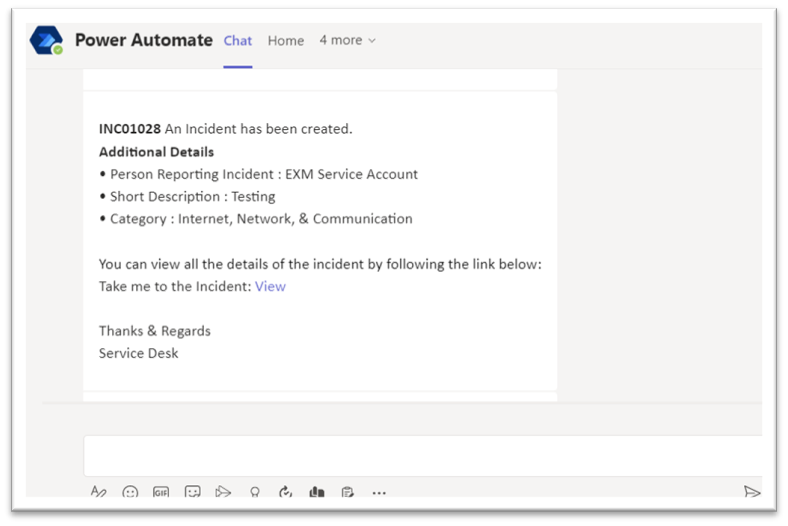Click the clipboard tasks icon
This screenshot has width=788, height=526.
pos(347,492)
